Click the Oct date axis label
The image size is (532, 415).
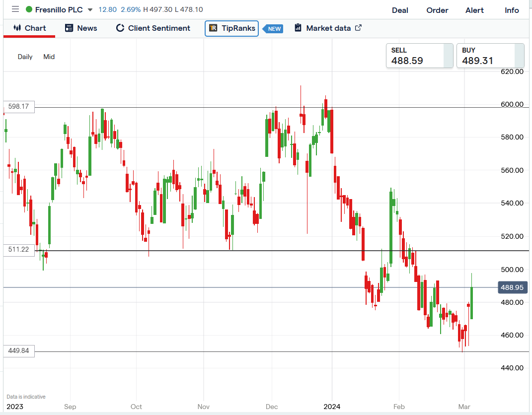point(137,407)
